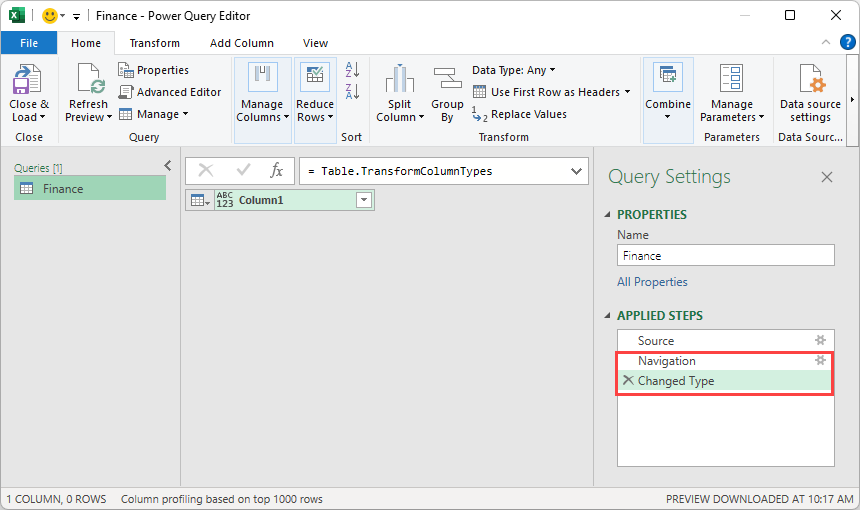The width and height of the screenshot is (860, 510).
Task: Open Navigation step settings gear
Action: coord(821,360)
